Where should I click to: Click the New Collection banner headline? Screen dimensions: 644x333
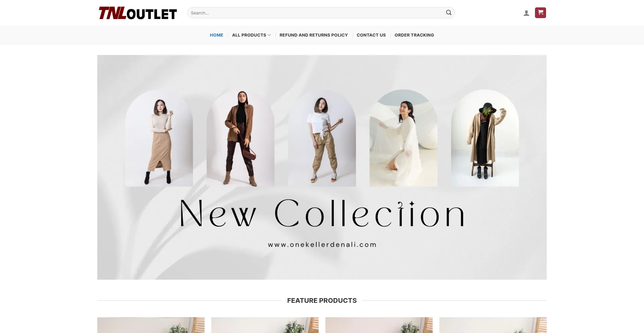322,213
